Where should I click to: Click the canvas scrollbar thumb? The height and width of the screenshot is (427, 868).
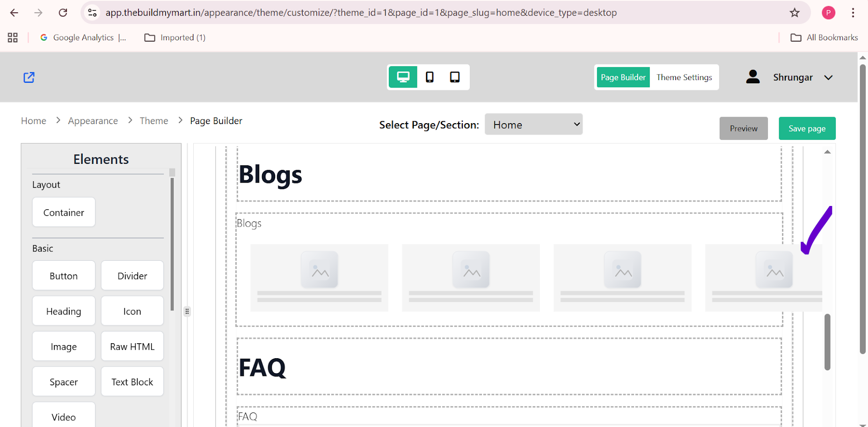coord(827,342)
